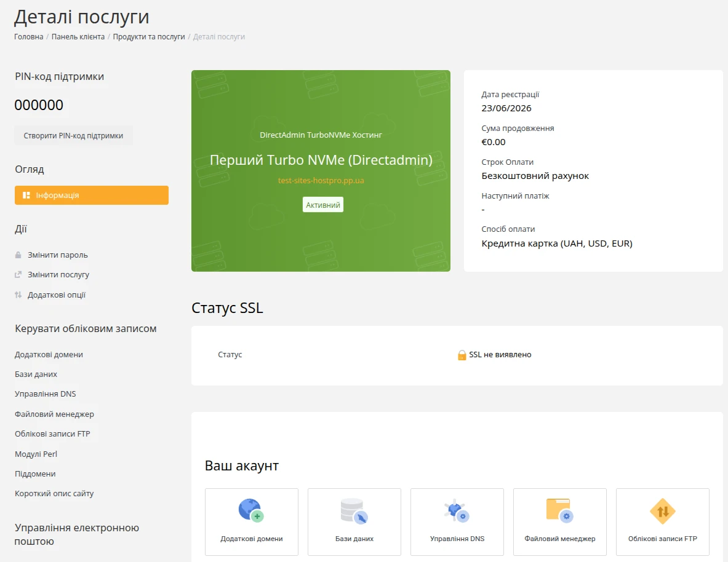
Task: Click the renewal amount €0.00
Action: coord(494,142)
